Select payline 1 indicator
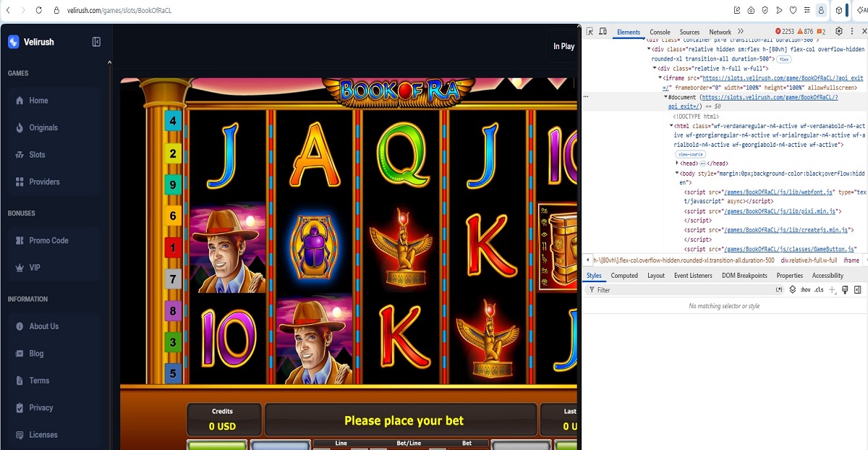The height and width of the screenshot is (450, 868). (173, 248)
